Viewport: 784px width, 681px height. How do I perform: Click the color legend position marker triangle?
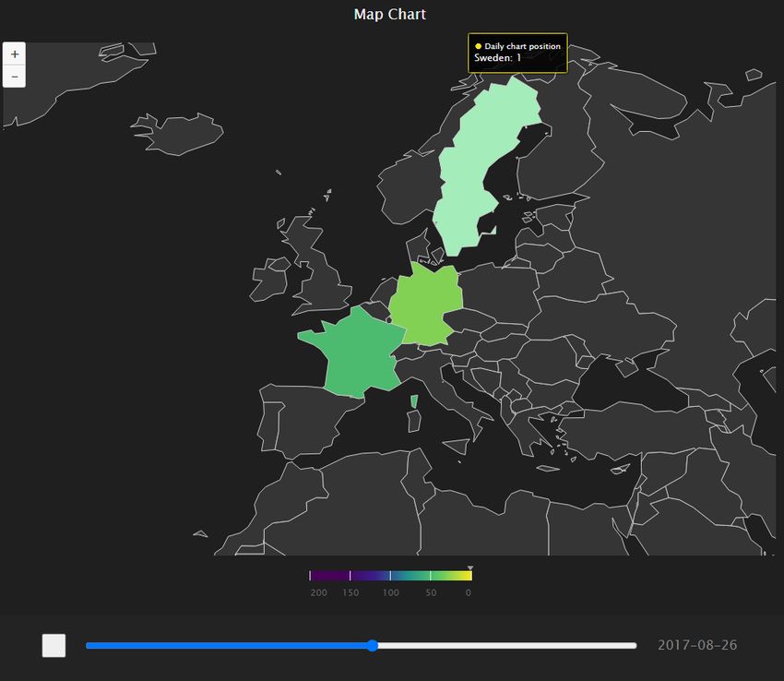(x=470, y=567)
